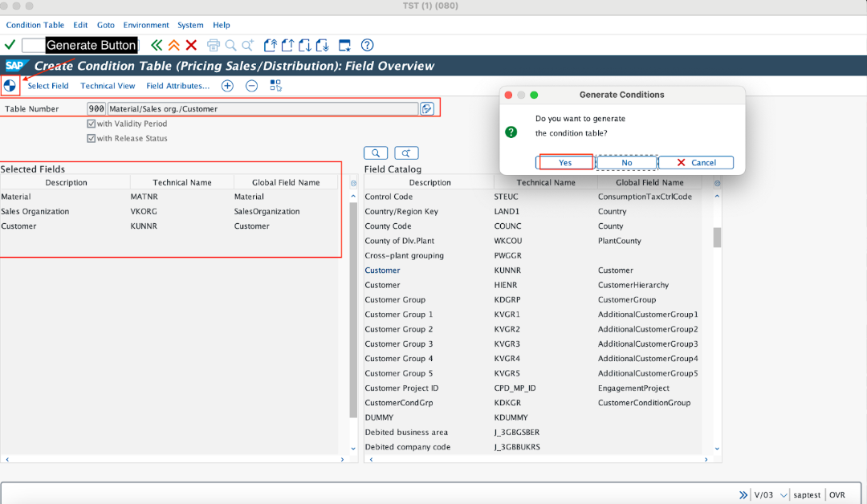This screenshot has height=504, width=867.
Task: Toggle the 'with Validity Period' checkbox
Action: click(92, 124)
